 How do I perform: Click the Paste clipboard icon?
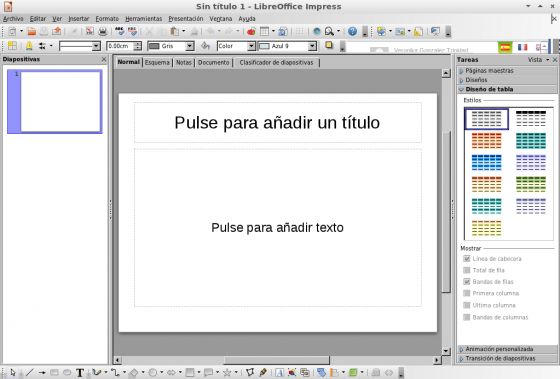(175, 32)
